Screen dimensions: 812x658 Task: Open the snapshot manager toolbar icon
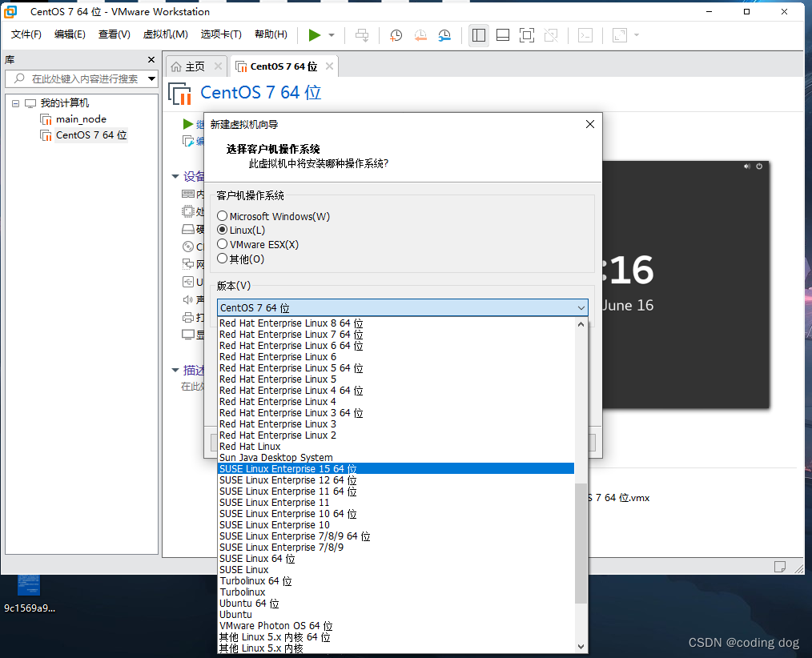tap(444, 35)
